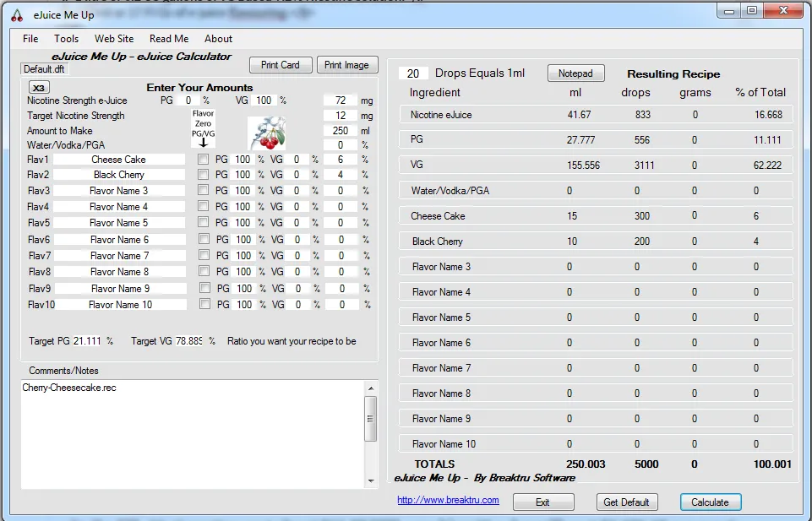This screenshot has height=521, width=812.
Task: Click the Comments/Notes text area
Action: click(x=193, y=435)
